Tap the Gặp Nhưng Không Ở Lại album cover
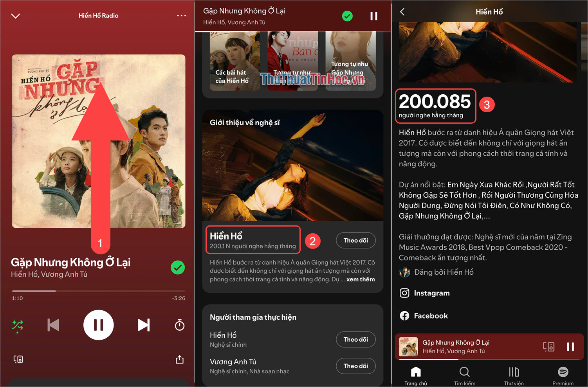The width and height of the screenshot is (588, 387). click(x=99, y=141)
